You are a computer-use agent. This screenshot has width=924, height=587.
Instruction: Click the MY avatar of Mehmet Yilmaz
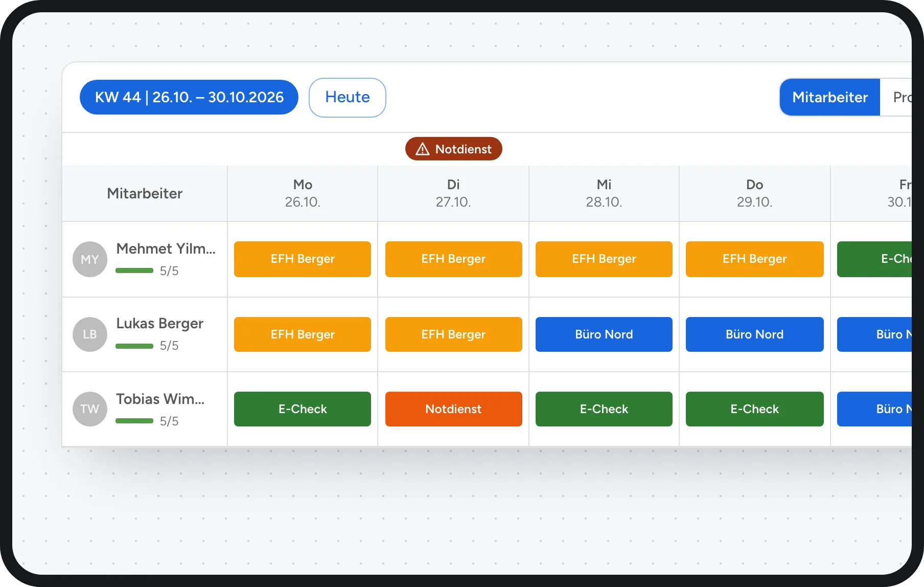[90, 259]
